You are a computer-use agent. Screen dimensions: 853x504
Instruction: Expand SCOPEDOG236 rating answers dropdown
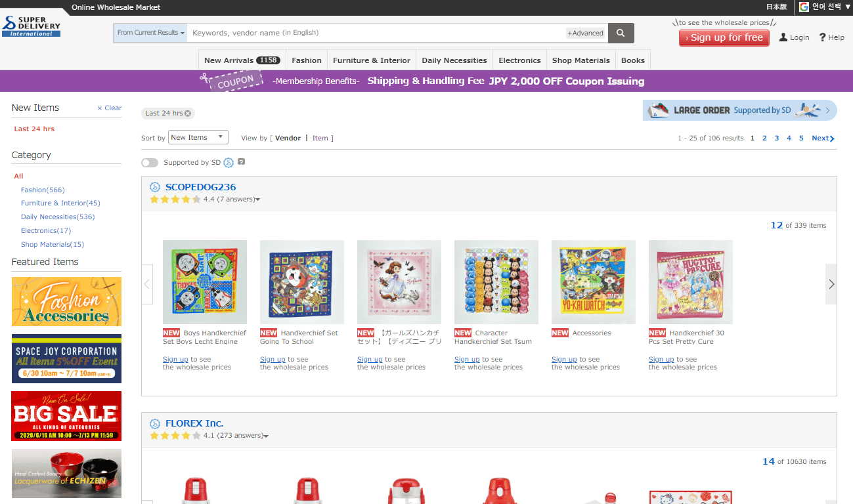257,199
